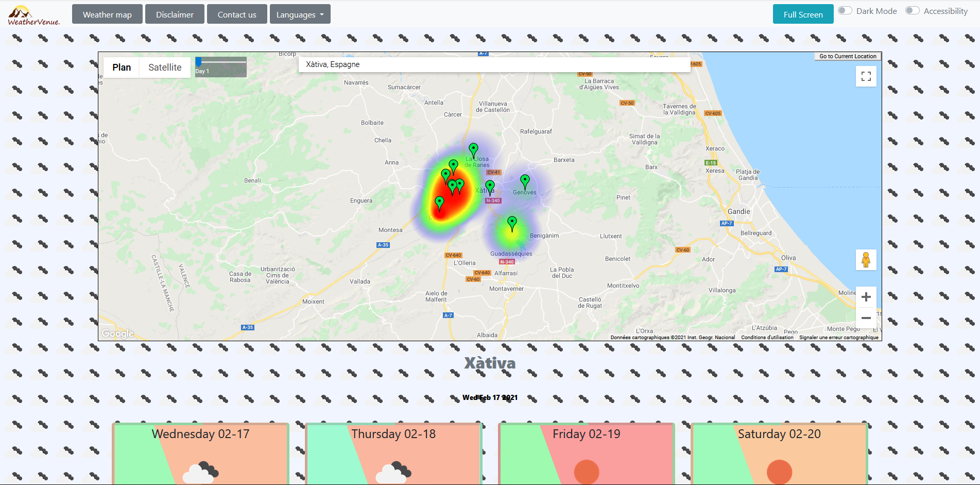Expand the Languages dropdown

300,14
